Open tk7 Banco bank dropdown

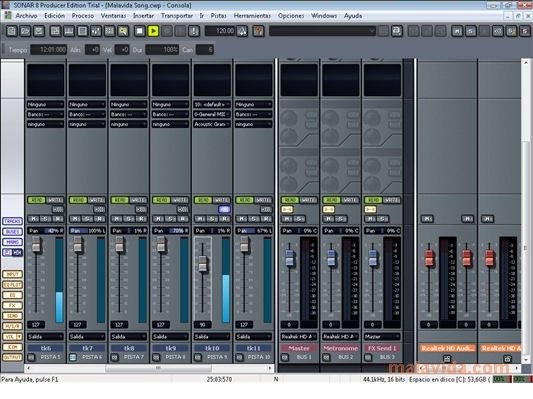point(87,114)
